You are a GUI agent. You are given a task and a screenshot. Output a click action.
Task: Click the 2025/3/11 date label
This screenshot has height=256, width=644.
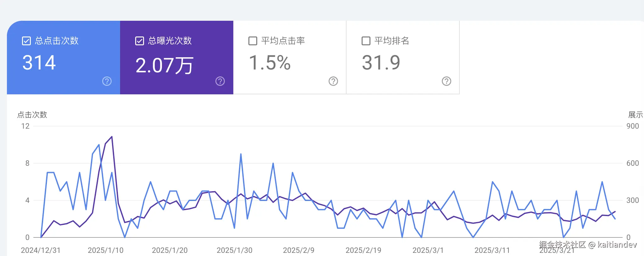[492, 250]
